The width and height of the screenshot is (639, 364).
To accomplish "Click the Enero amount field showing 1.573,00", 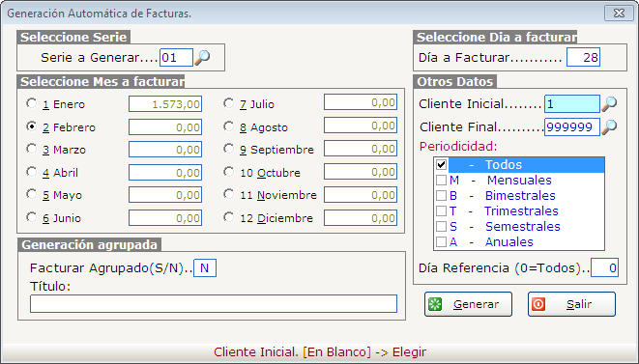I will pos(165,104).
